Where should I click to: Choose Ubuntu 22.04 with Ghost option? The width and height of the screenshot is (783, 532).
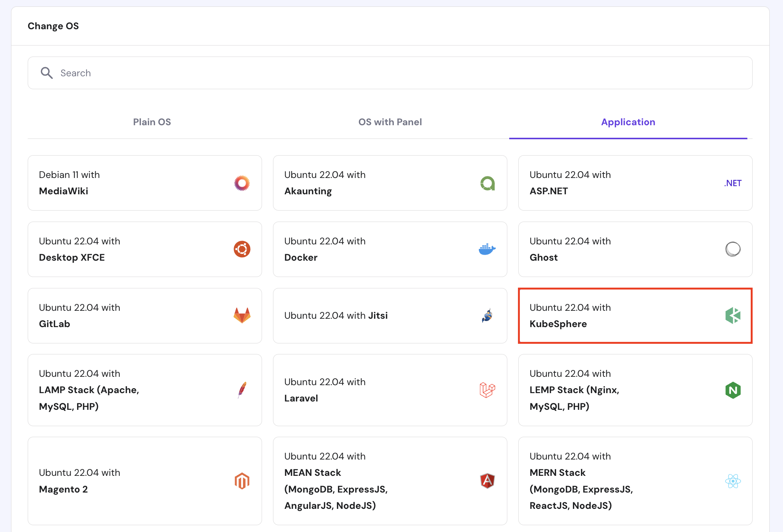point(635,249)
